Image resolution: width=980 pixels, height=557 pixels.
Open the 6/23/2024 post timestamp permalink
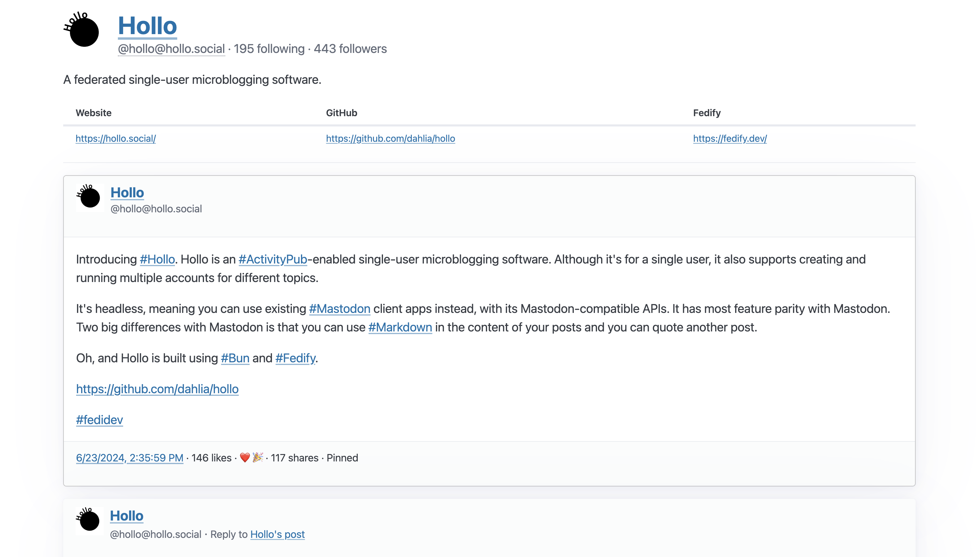(x=130, y=458)
